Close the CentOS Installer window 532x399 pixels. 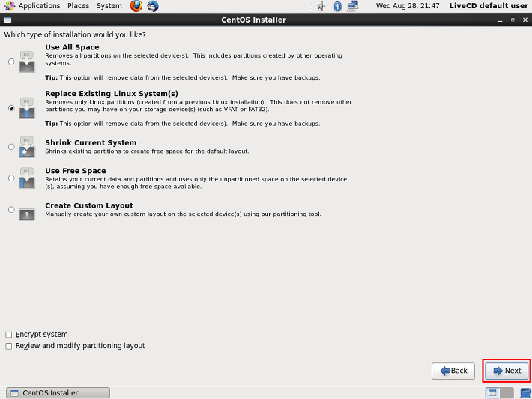(525, 20)
